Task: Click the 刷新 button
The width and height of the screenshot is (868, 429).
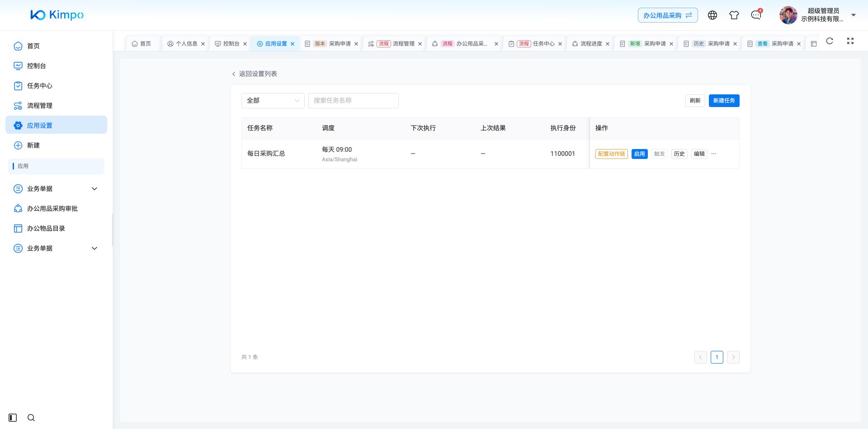Action: pos(695,101)
